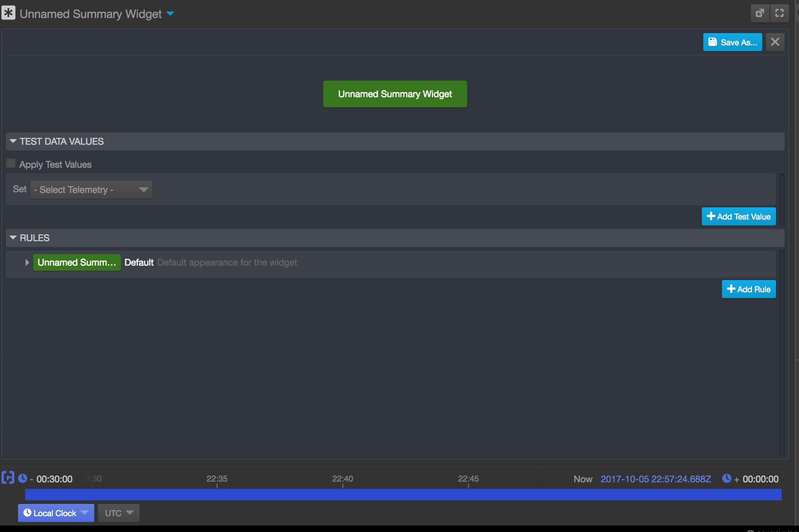Enable the Apply Test Values checkbox

tap(11, 163)
